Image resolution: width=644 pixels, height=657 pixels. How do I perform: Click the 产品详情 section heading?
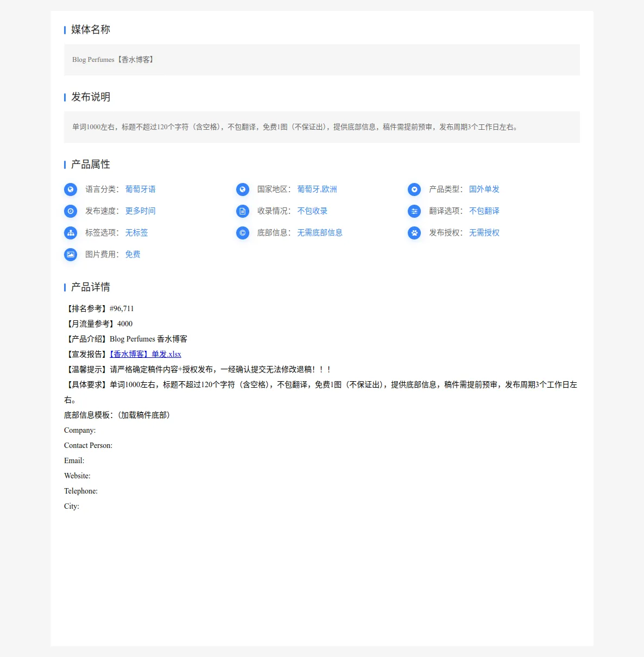[x=91, y=287]
